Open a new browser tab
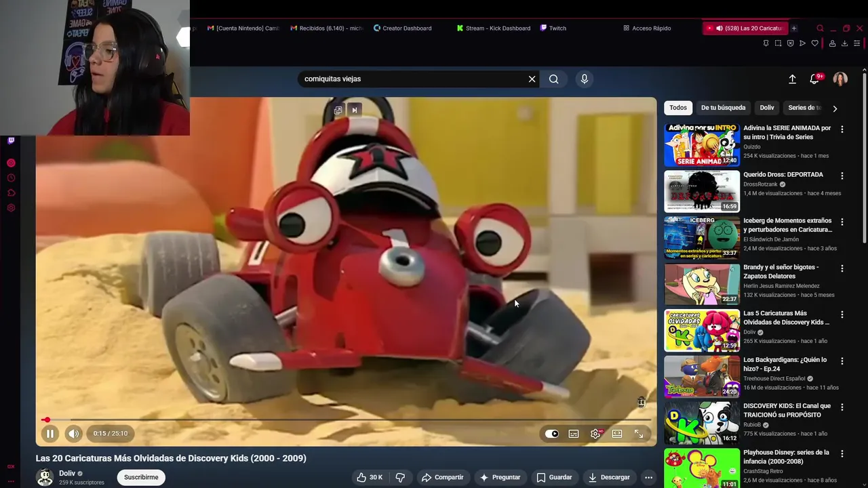 point(794,28)
